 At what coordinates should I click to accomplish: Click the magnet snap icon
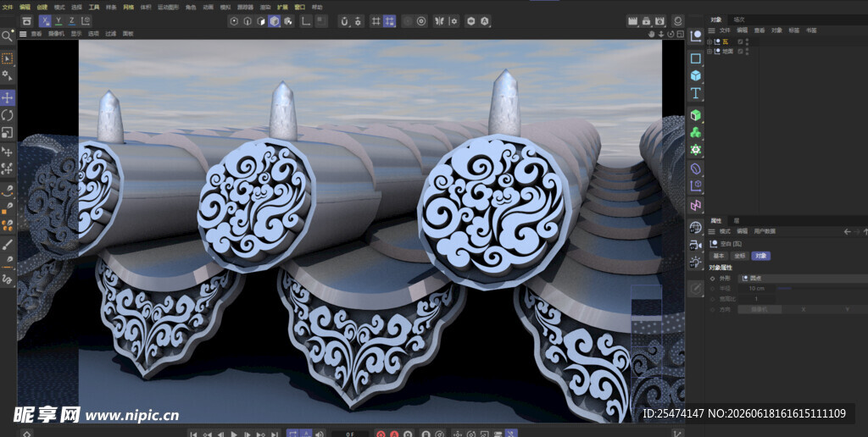point(344,21)
